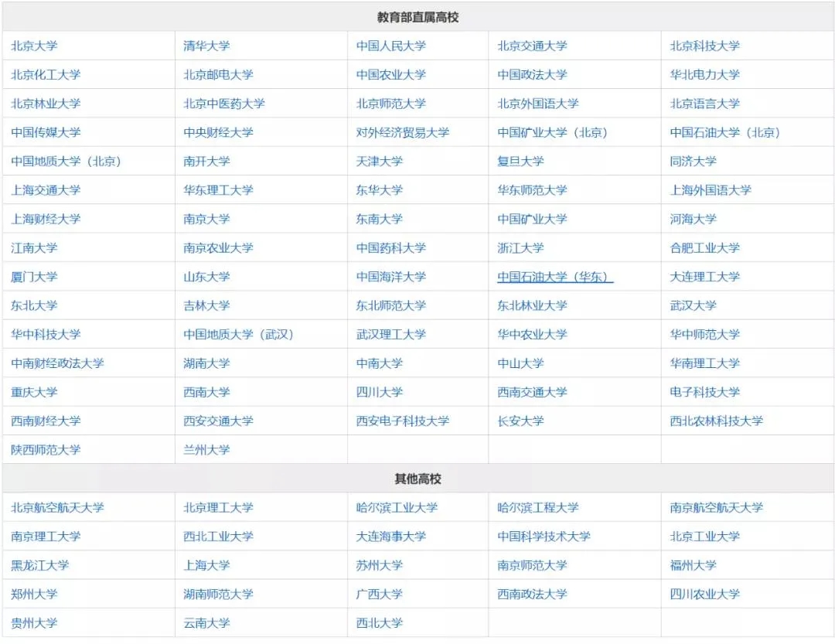Select the 北京中医药大学 link
The width and height of the screenshot is (835, 644).
tap(224, 104)
